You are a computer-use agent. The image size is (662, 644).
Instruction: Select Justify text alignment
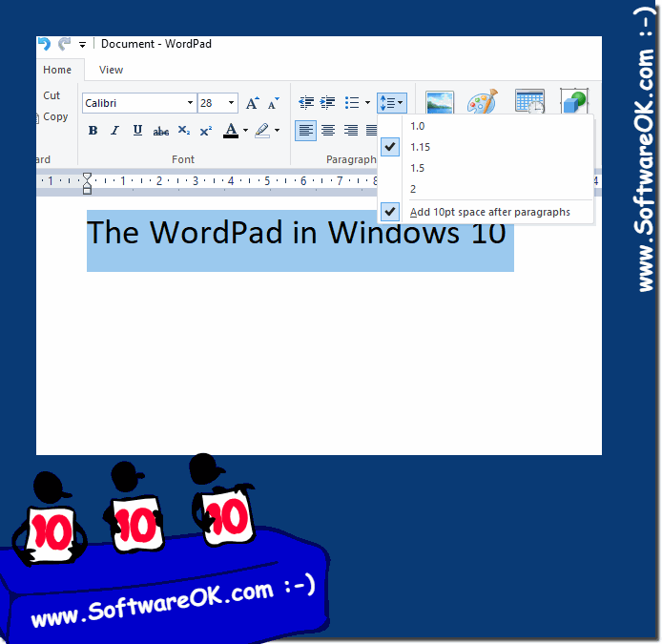point(371,131)
